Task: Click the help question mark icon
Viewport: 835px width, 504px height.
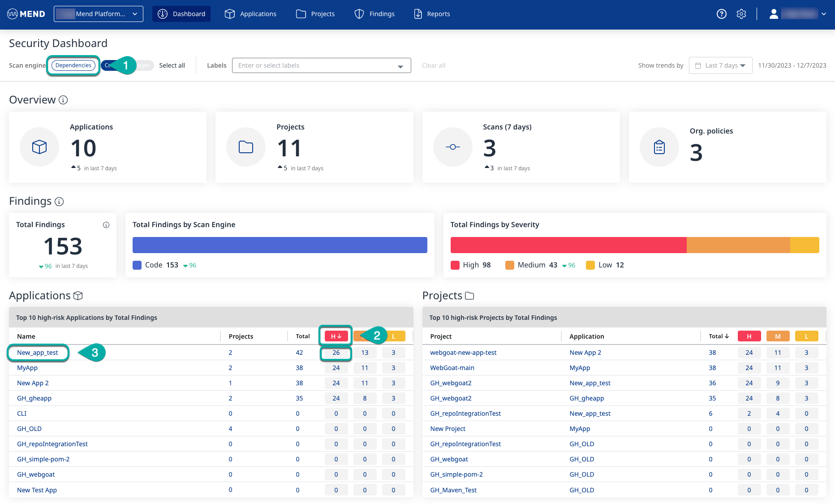Action: 721,14
